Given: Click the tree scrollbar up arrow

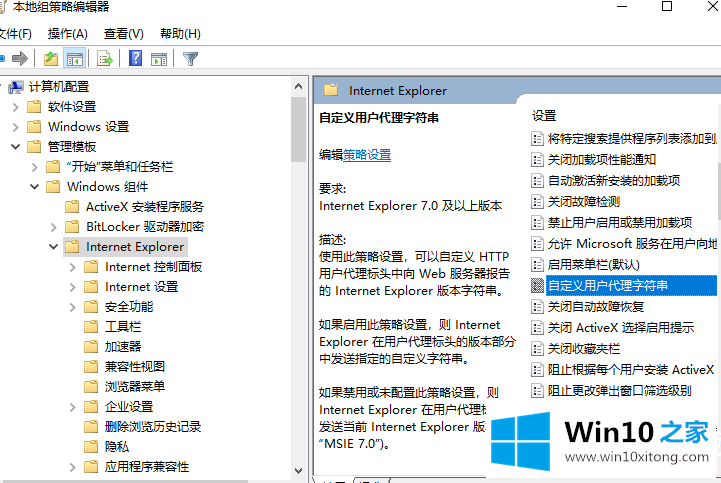Looking at the screenshot, I should [298, 86].
